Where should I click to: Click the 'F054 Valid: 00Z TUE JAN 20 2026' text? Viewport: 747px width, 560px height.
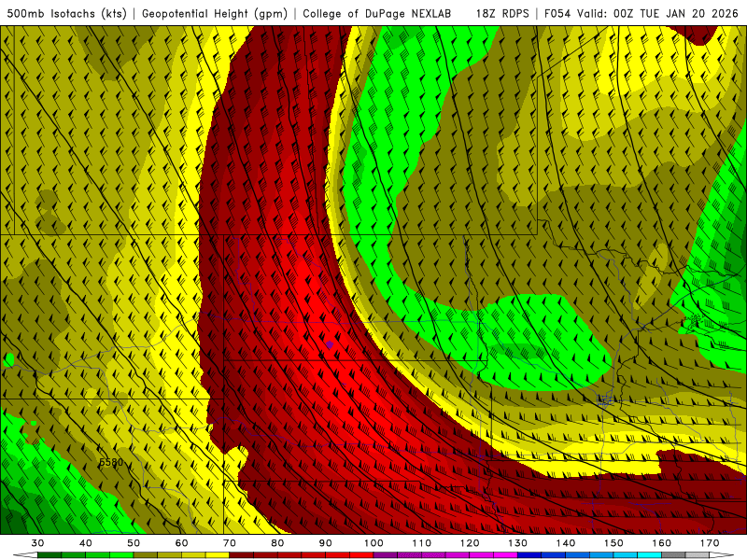pyautogui.click(x=641, y=13)
